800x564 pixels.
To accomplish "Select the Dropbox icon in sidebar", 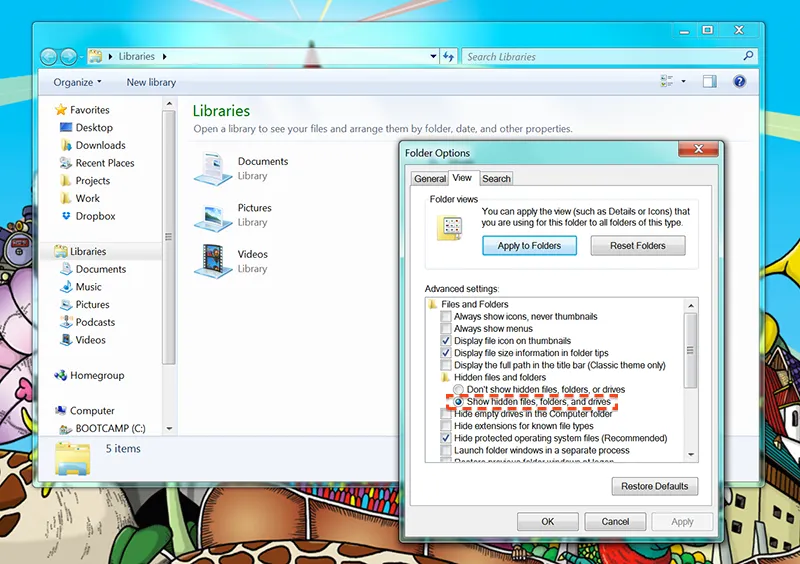I will point(66,216).
